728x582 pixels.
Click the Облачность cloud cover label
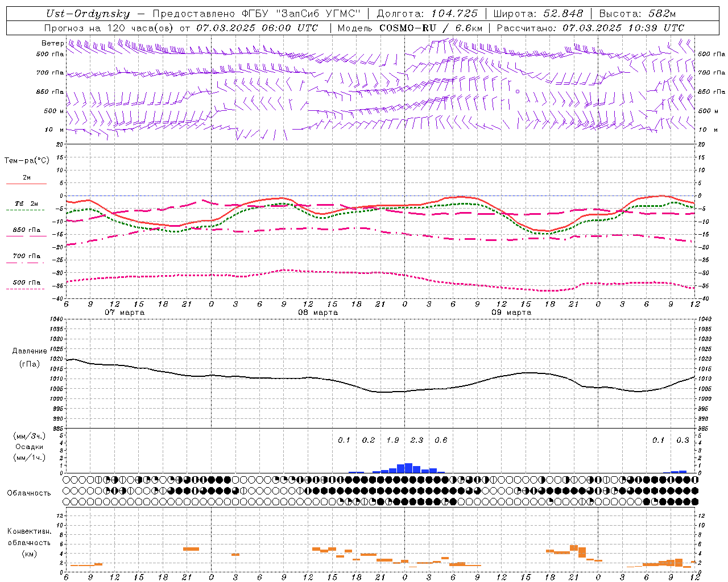[x=29, y=493]
